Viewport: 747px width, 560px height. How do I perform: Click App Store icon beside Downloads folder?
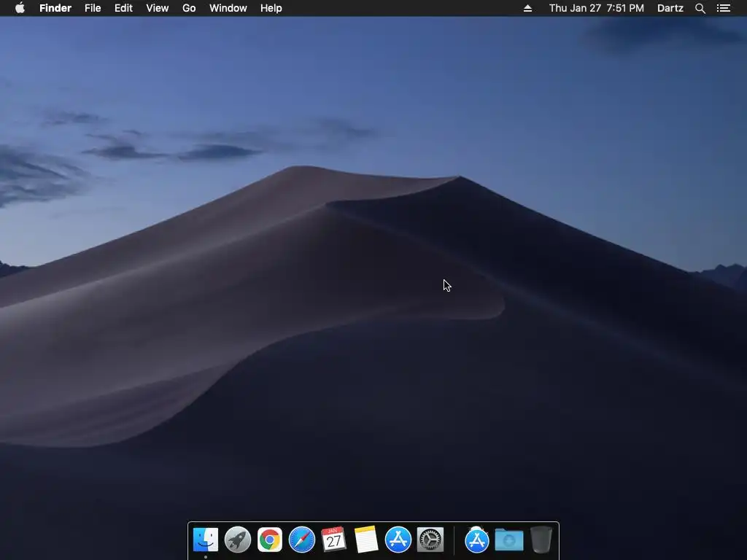[x=477, y=540]
